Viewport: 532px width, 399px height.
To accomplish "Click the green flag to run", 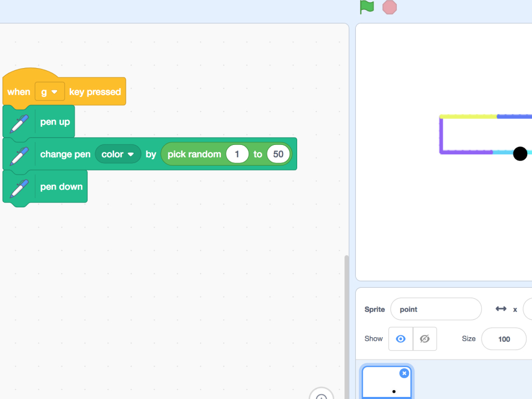I will (367, 7).
